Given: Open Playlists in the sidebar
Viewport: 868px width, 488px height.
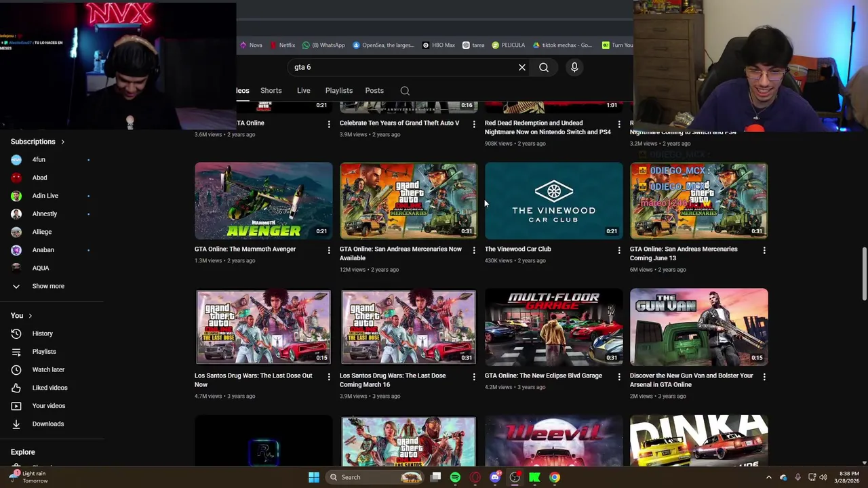Looking at the screenshot, I should [44, 352].
